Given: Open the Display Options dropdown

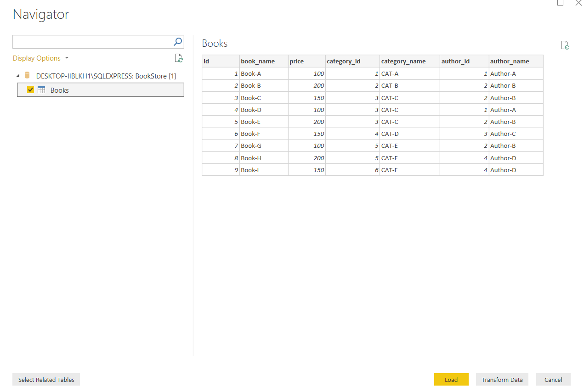Looking at the screenshot, I should (40, 58).
